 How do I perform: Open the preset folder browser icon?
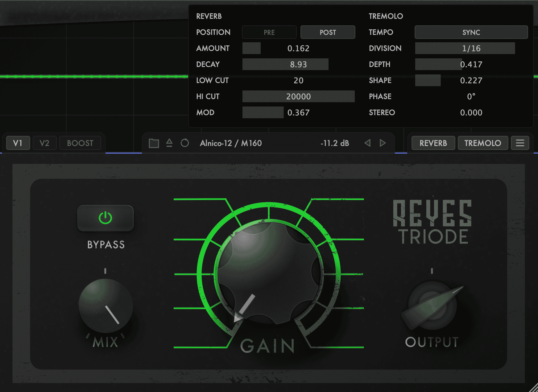point(154,143)
